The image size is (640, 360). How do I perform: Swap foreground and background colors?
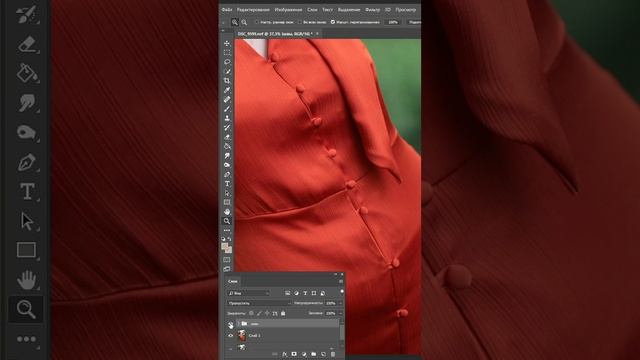pos(229,239)
